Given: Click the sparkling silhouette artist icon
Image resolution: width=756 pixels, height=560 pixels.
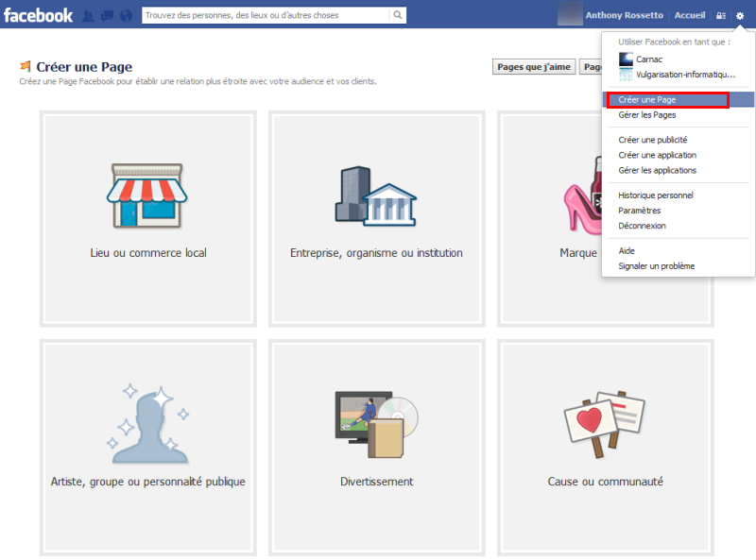Looking at the screenshot, I should 148,424.
